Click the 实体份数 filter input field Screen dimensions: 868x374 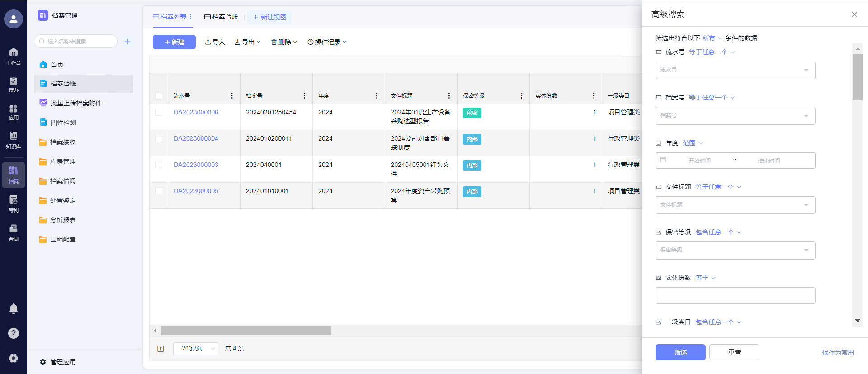click(735, 296)
